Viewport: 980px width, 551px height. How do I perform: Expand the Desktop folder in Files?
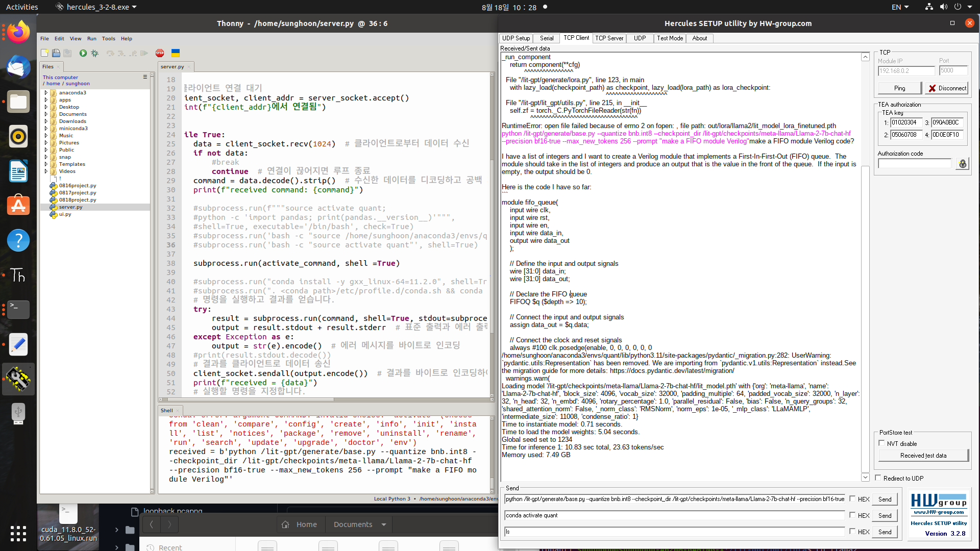pyautogui.click(x=46, y=107)
